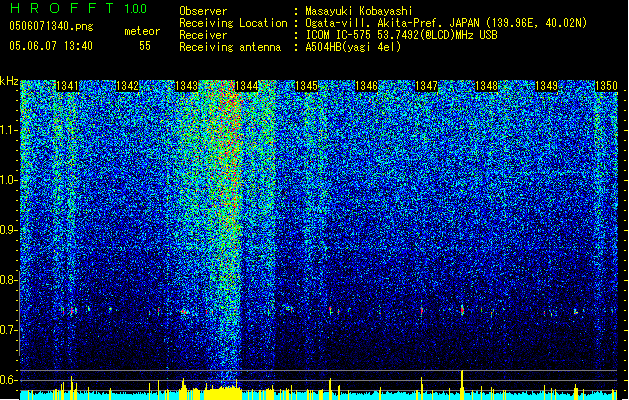The image size is (629, 400).
Task: Click the version number 1.0.0
Action: 135,9
